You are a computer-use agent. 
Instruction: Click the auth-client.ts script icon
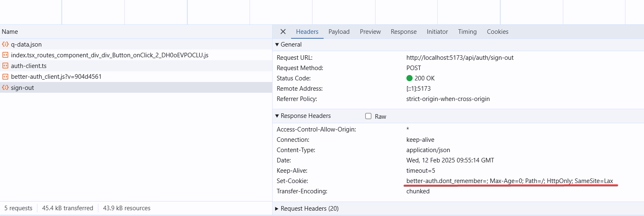(x=5, y=66)
